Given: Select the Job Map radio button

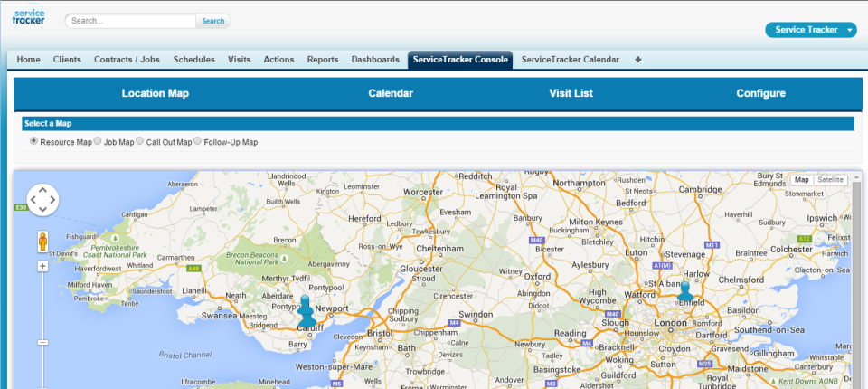Looking at the screenshot, I should tap(98, 141).
